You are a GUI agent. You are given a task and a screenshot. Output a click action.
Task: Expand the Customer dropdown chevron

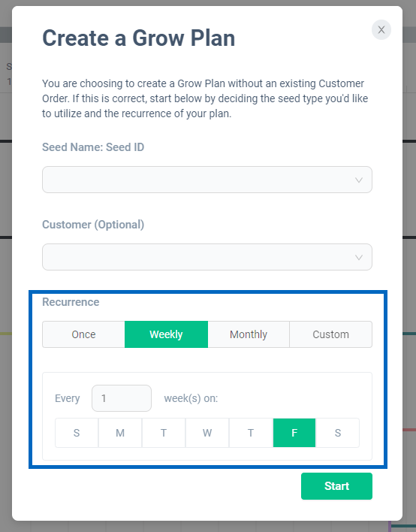359,257
